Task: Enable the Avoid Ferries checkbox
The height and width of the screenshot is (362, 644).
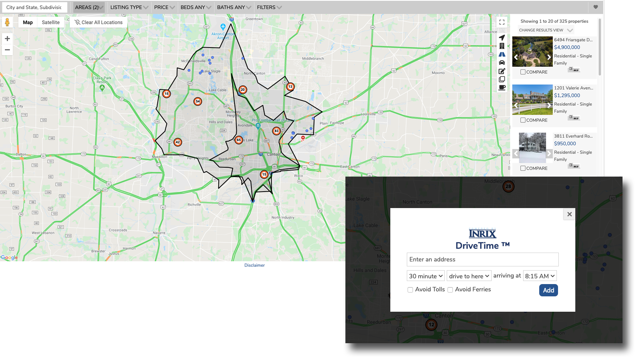Action: [x=450, y=290]
